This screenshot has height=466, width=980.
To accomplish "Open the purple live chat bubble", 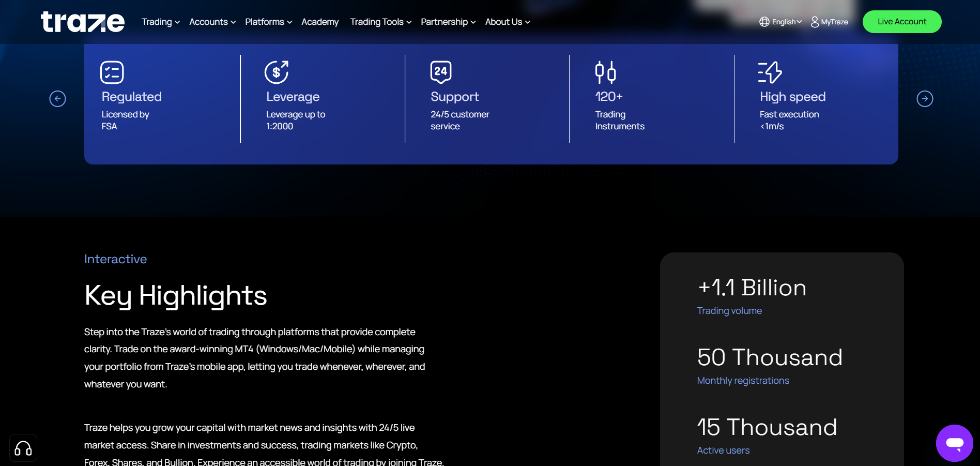I will pyautogui.click(x=955, y=443).
